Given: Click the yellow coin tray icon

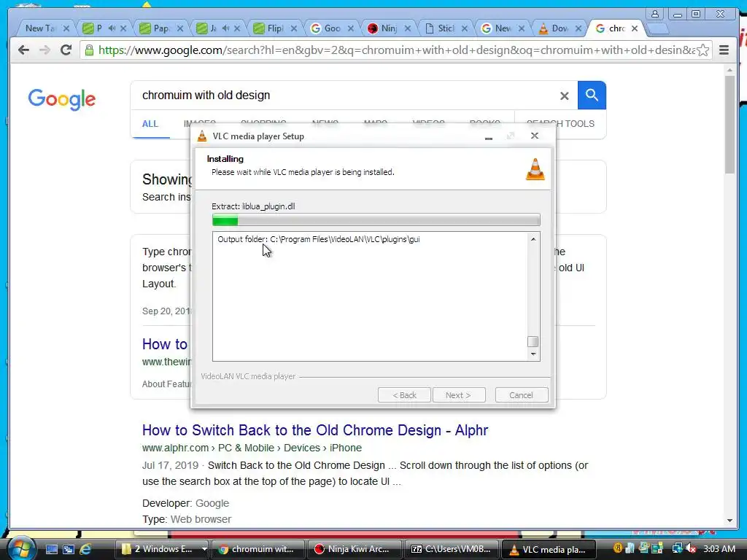Looking at the screenshot, I should [x=618, y=548].
